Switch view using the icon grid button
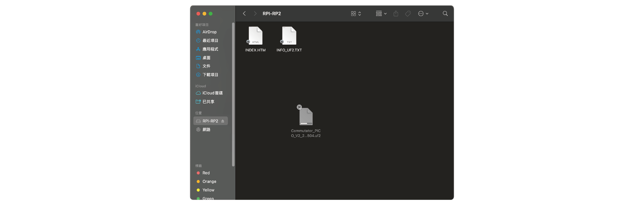This screenshot has width=644, height=207. tap(356, 13)
